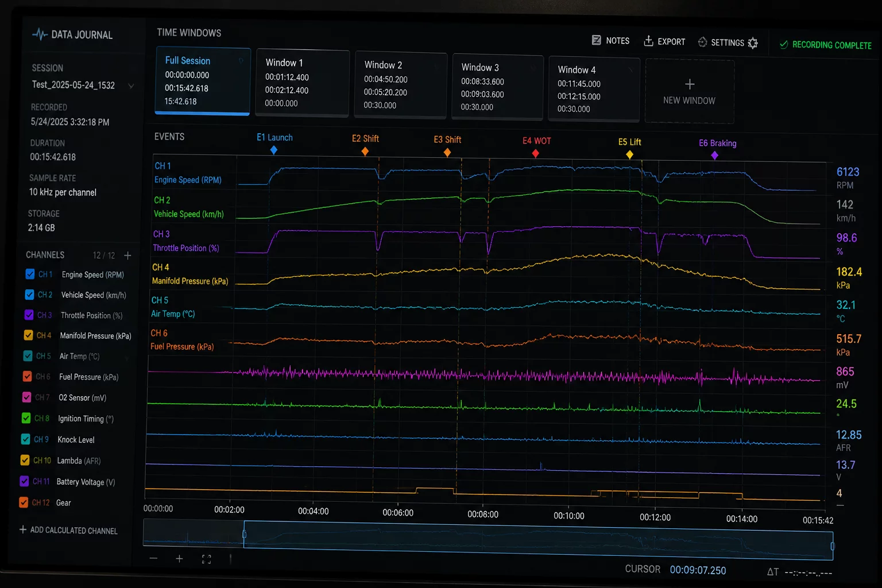Uncheck CH 1 Engine Speed checkbox
The image size is (882, 588).
click(x=30, y=274)
